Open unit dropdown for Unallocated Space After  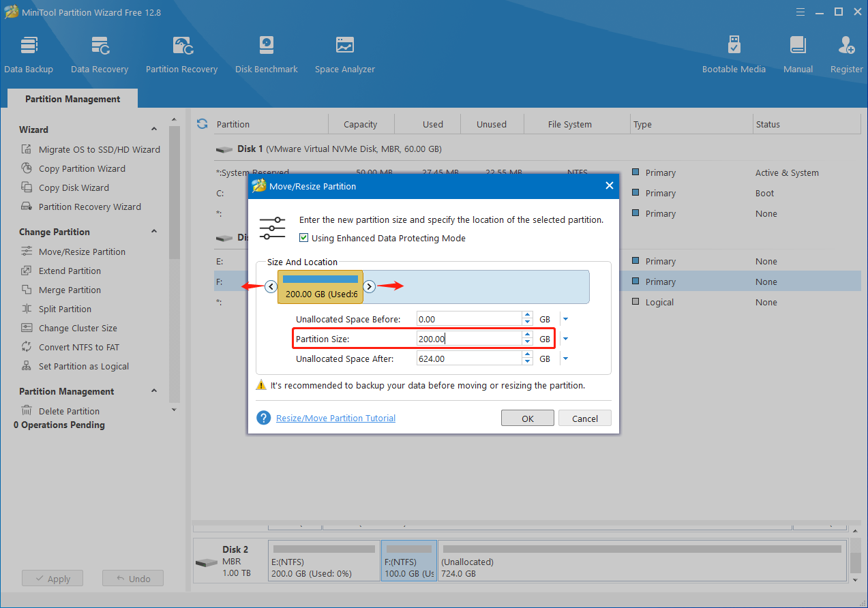point(565,359)
